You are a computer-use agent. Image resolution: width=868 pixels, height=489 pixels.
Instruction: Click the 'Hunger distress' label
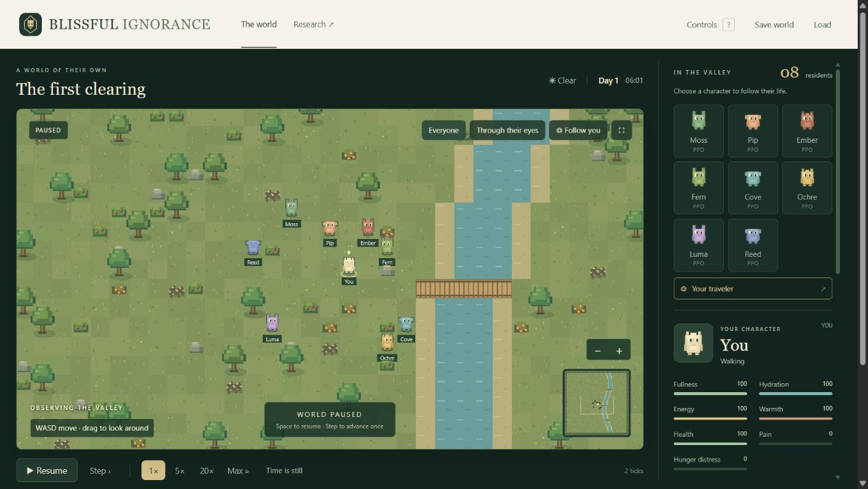696,459
